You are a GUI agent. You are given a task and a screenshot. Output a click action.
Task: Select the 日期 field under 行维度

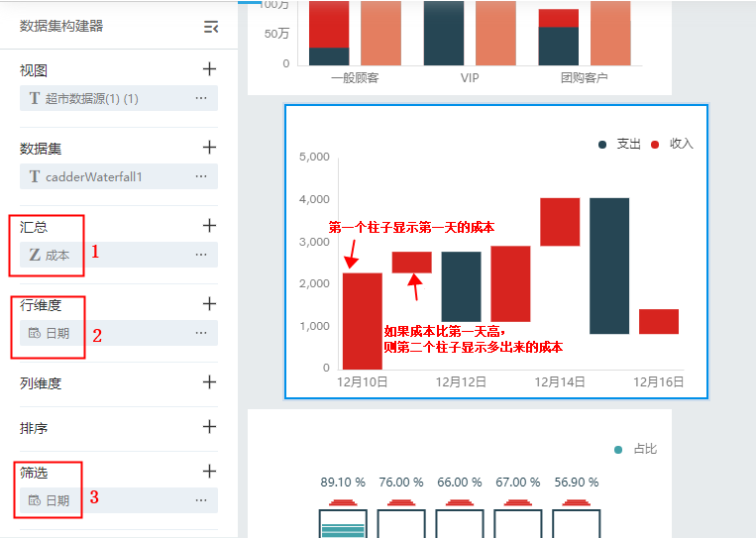click(x=119, y=333)
